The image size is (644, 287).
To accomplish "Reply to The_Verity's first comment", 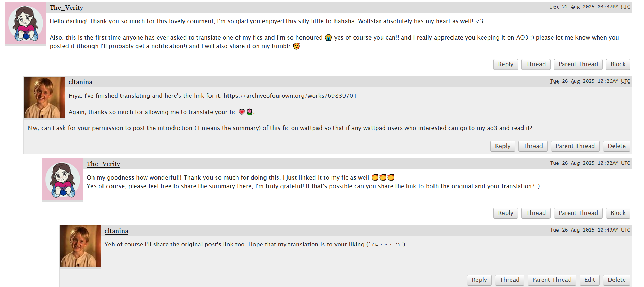I will click(x=506, y=64).
